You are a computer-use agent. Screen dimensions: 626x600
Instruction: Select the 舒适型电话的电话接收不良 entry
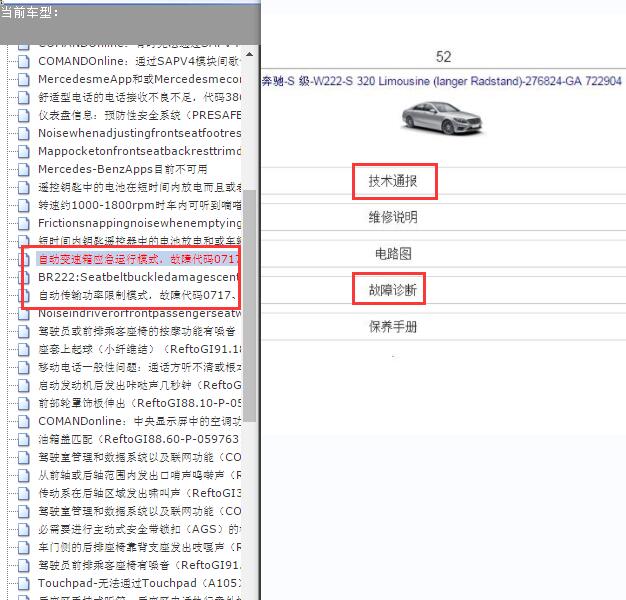139,97
